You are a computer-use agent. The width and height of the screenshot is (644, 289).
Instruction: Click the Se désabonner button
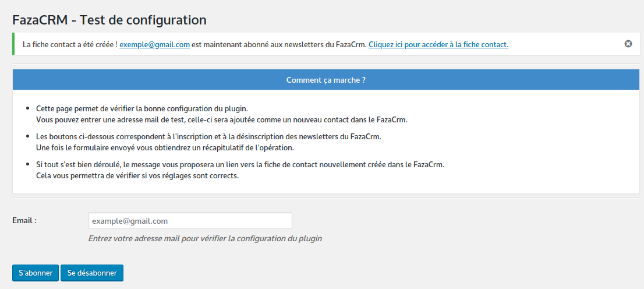tap(92, 273)
